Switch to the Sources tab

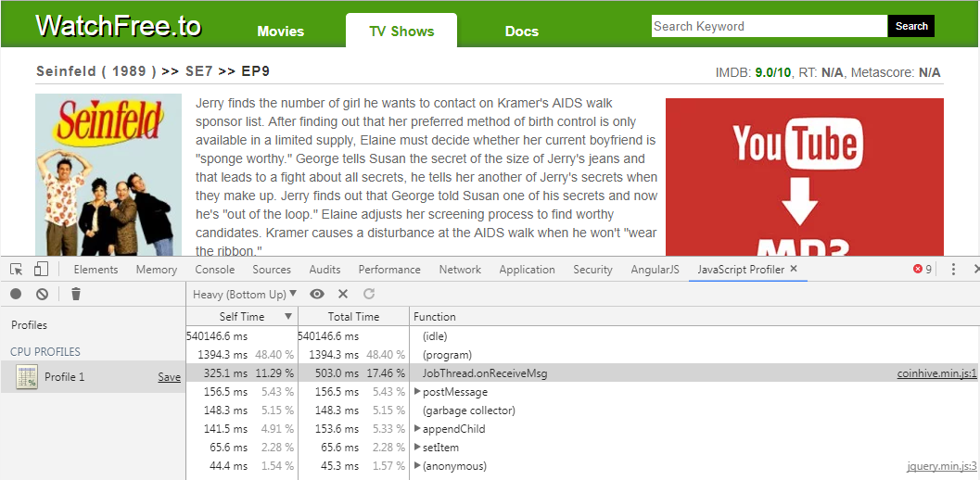click(x=272, y=270)
